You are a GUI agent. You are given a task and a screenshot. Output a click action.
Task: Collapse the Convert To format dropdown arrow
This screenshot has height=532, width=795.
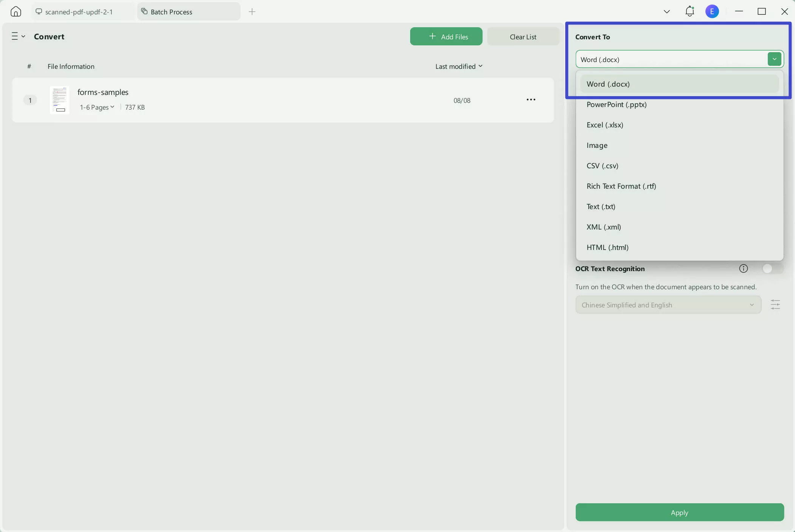[x=774, y=59]
